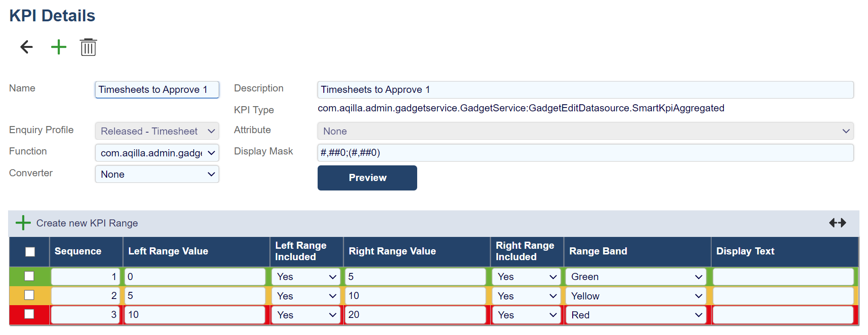Screen dimensions: 868x335
Task: Open the Attribute dropdown set to None
Action: click(x=585, y=131)
